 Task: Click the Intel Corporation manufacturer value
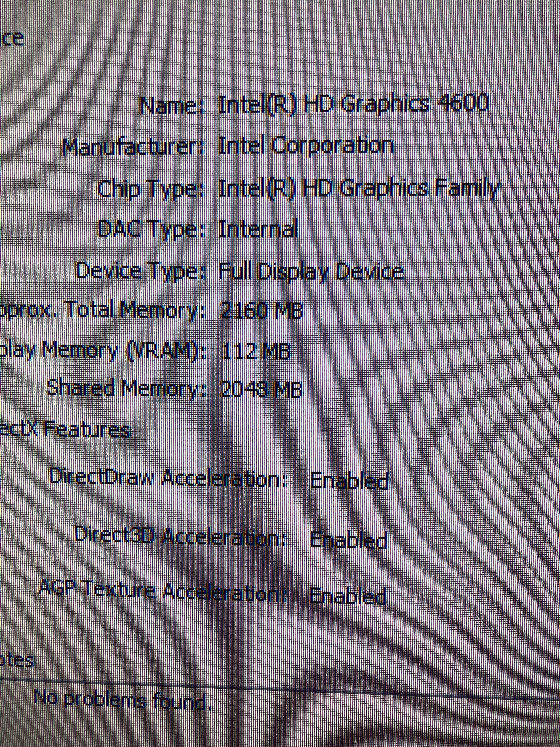point(306,146)
